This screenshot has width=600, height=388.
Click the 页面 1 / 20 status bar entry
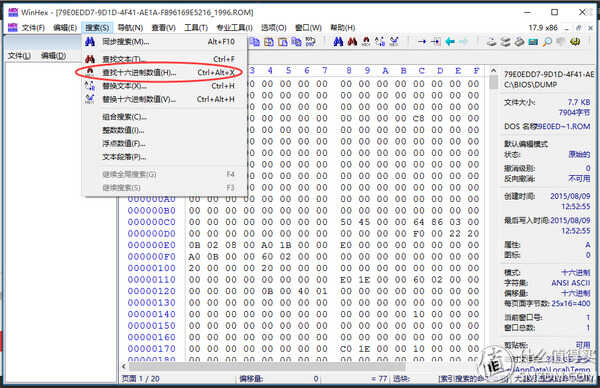(141, 378)
